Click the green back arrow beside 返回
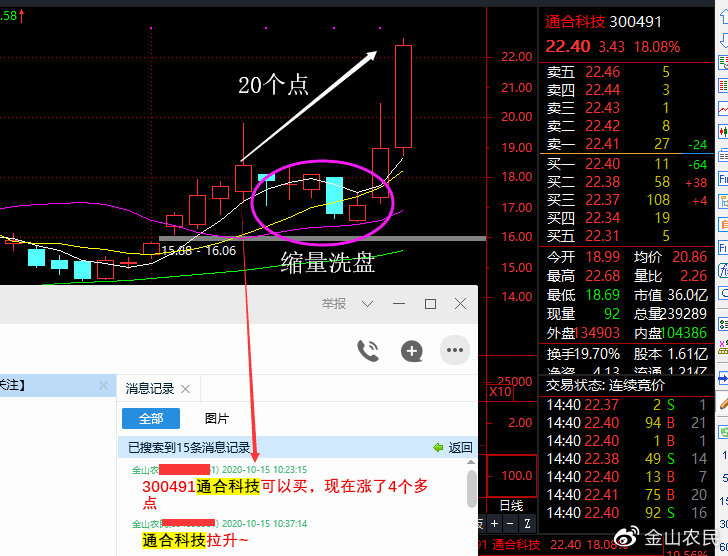728x556 pixels. tap(438, 447)
